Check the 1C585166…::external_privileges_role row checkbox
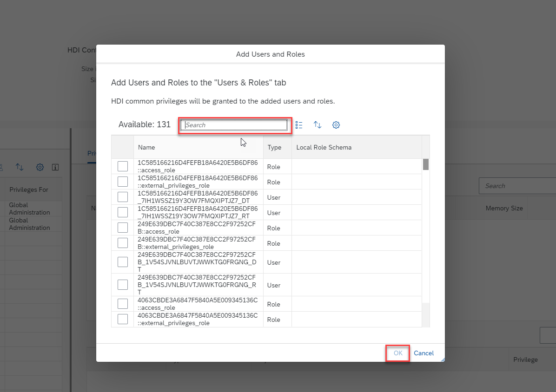Viewport: 556px width, 392px height. (123, 182)
